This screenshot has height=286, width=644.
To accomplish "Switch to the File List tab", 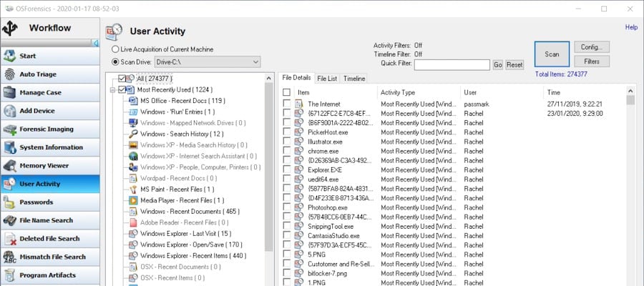I will click(x=327, y=79).
